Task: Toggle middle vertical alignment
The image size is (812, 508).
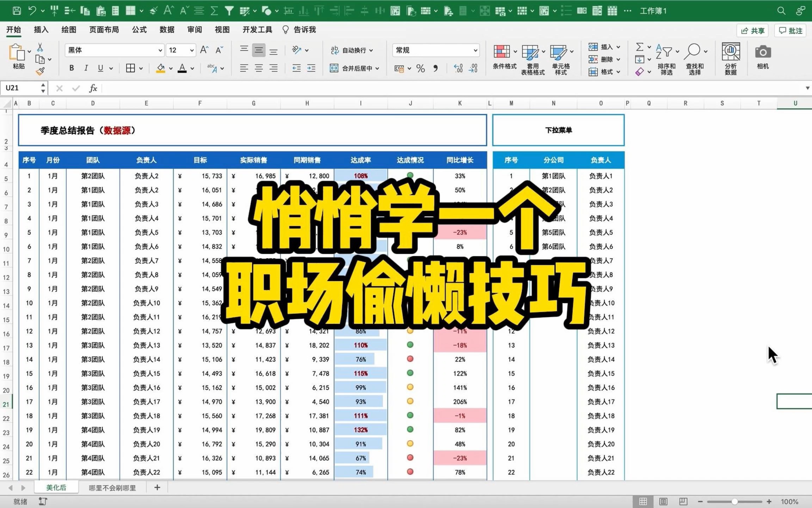Action: (x=259, y=50)
